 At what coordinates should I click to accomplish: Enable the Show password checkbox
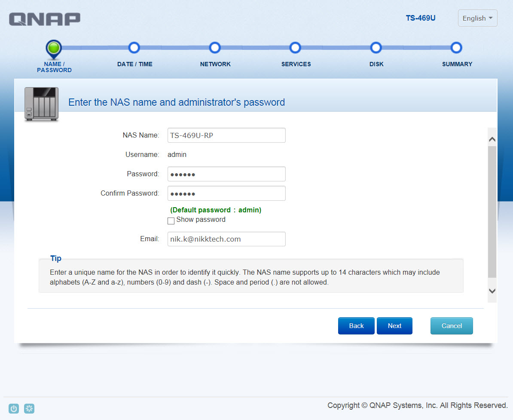point(171,221)
